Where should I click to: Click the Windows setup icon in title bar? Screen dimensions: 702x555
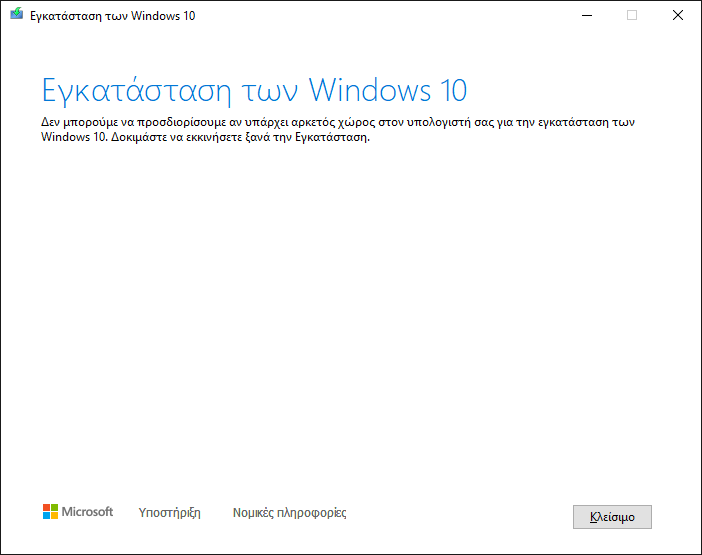point(17,14)
